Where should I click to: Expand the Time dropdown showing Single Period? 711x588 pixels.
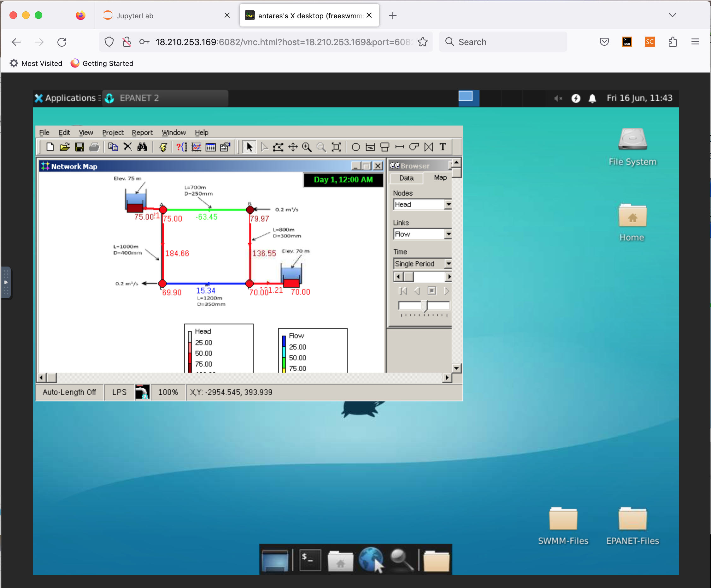tap(448, 263)
